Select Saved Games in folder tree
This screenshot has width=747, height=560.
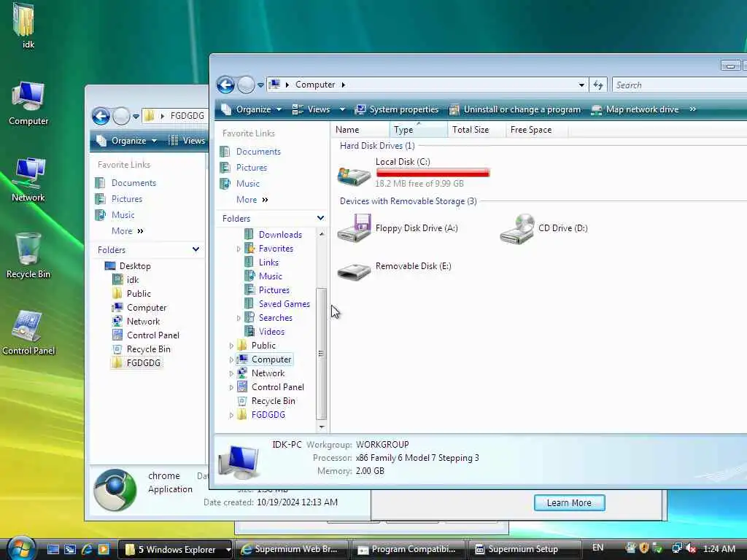pos(284,304)
